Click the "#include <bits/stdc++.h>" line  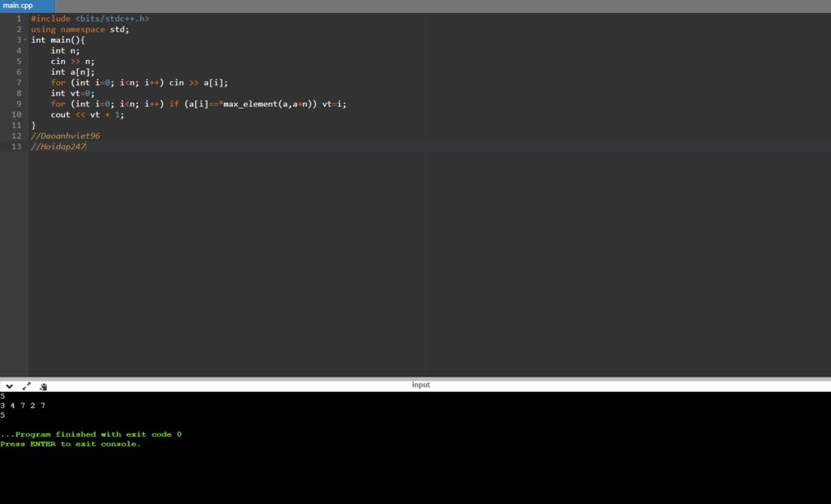pyautogui.click(x=90, y=19)
